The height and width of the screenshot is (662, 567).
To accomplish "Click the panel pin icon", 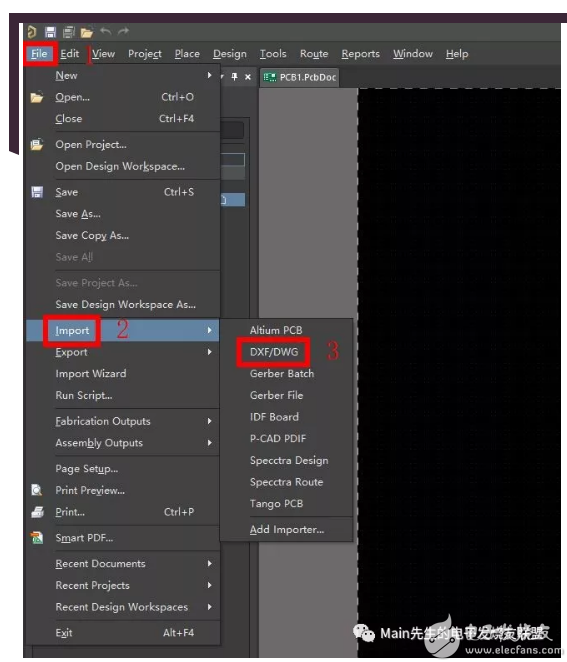I will click(x=234, y=76).
